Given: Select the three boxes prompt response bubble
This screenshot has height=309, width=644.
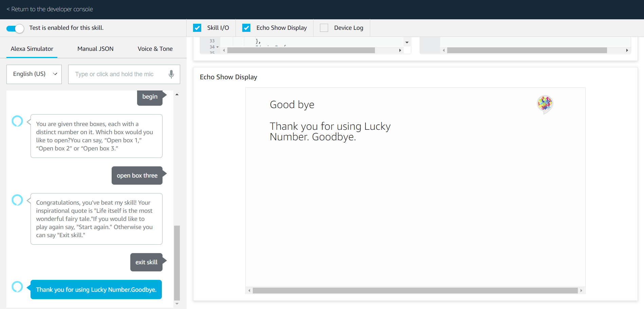Looking at the screenshot, I should (96, 136).
